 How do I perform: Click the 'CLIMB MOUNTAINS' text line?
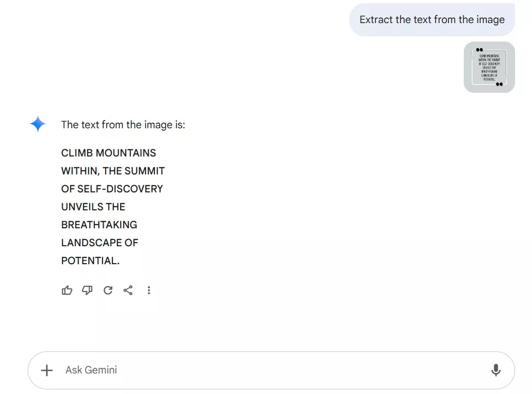109,153
